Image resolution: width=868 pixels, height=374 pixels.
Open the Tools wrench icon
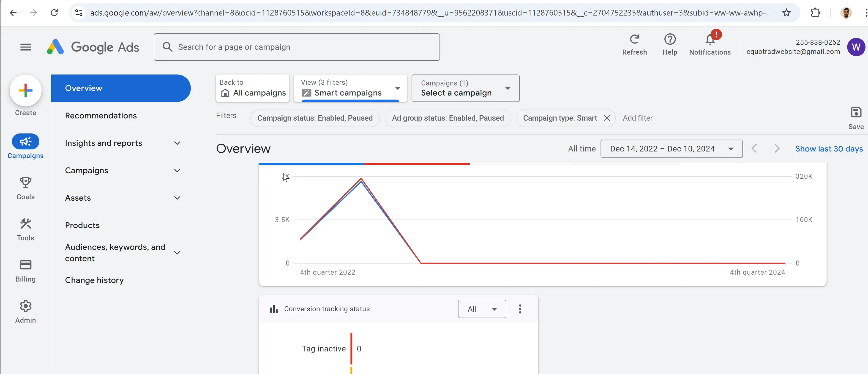click(26, 224)
